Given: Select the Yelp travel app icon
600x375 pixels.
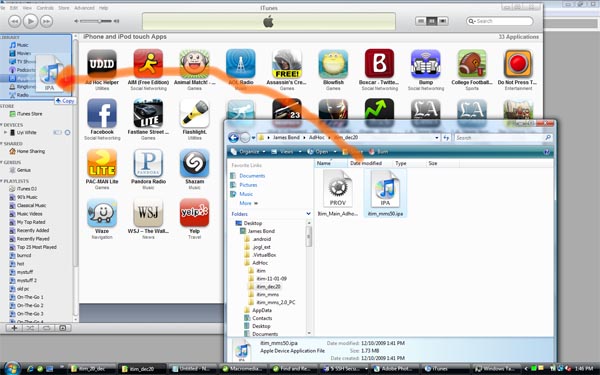Looking at the screenshot, I should (x=194, y=213).
